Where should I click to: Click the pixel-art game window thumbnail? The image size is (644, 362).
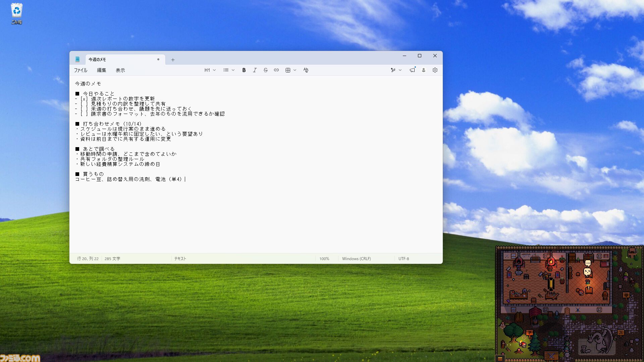tap(569, 303)
